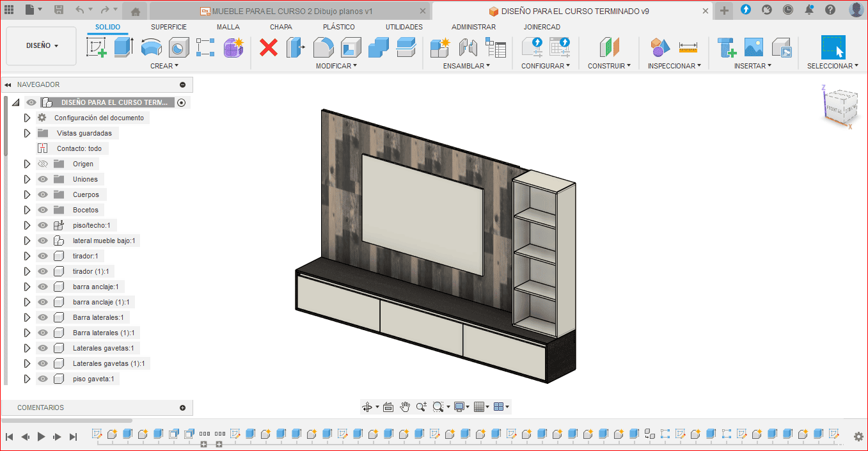Click the ViewCube front face
The width and height of the screenshot is (868, 451).
point(835,109)
